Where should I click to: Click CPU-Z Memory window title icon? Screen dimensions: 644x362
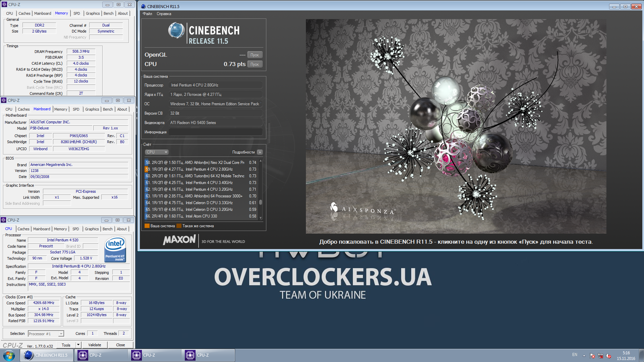click(x=4, y=4)
